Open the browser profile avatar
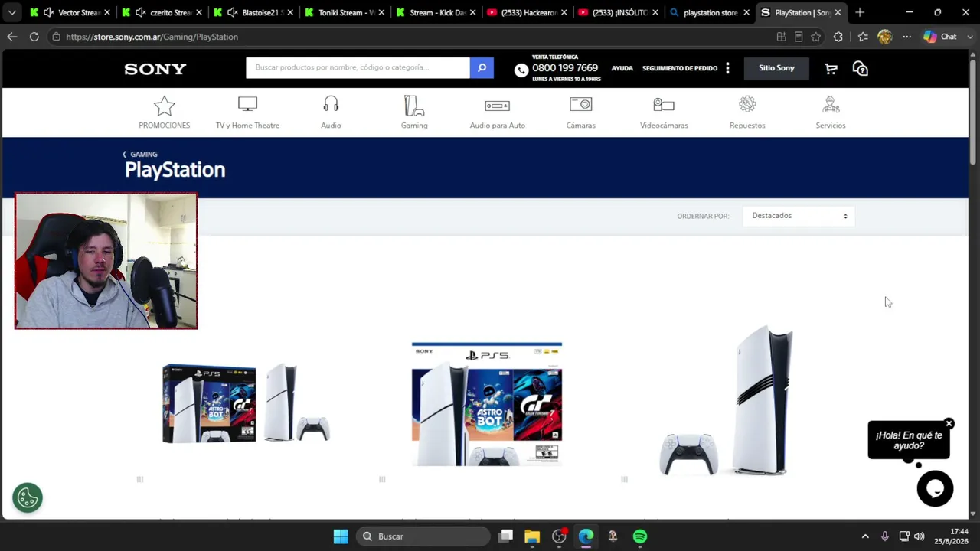This screenshot has height=551, width=980. pyautogui.click(x=885, y=37)
